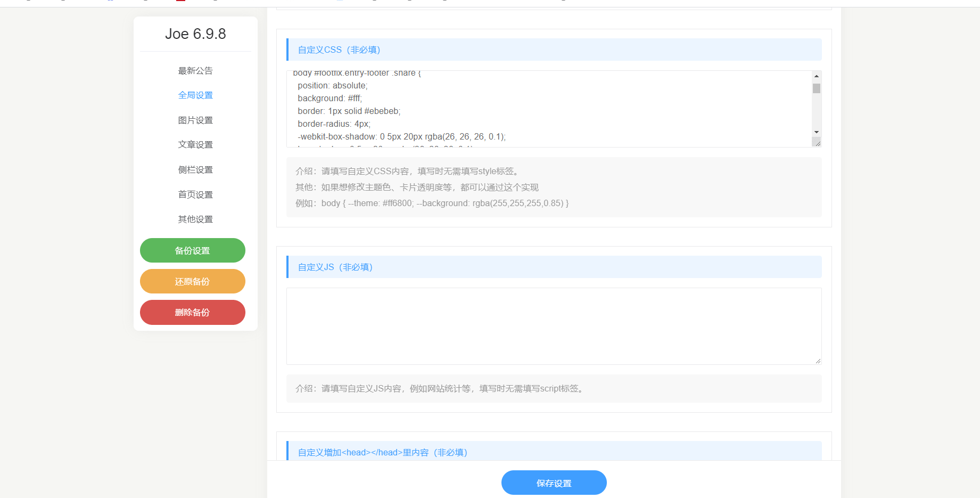Open the 最新公告 menu item

[195, 70]
